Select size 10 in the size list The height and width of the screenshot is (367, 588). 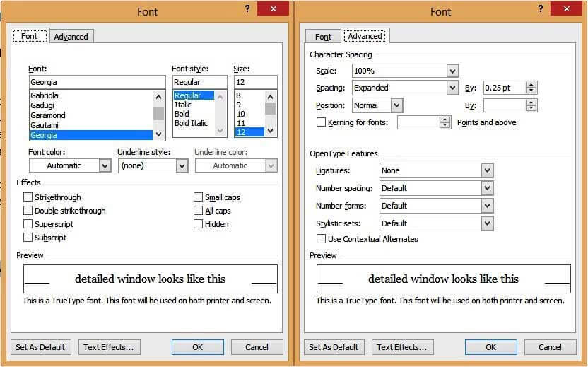tap(249, 114)
